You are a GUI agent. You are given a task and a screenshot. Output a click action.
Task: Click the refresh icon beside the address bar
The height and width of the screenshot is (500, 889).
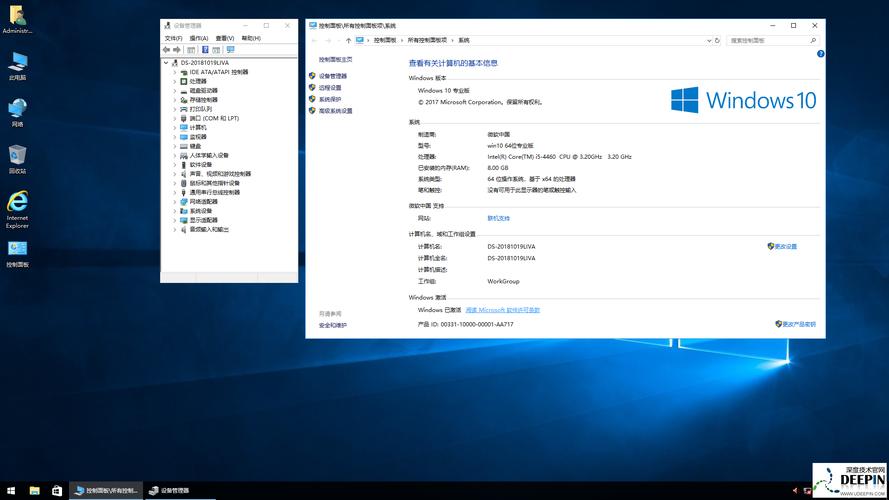point(717,40)
